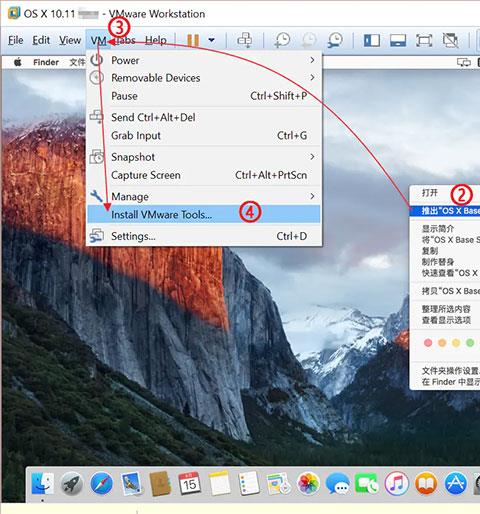Viewport: 480px width, 514px height.
Task: Open the Power submenu
Action: [x=204, y=60]
